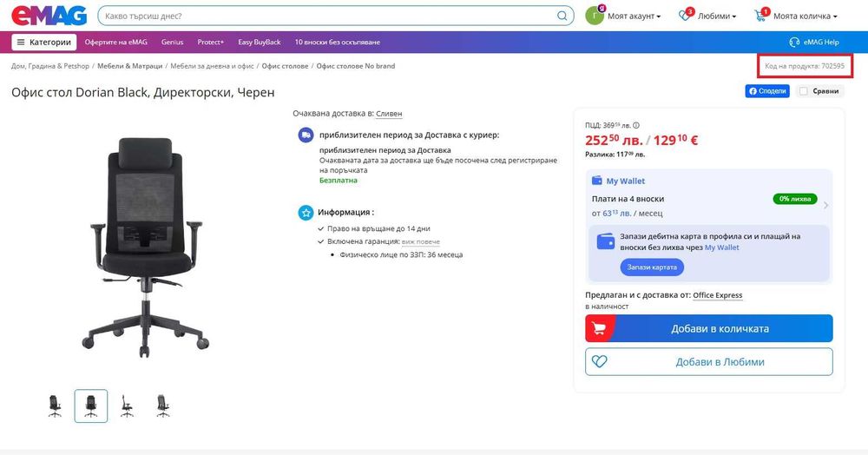Select the third chair side-view thumbnail
This screenshot has width=868, height=455.
click(127, 406)
